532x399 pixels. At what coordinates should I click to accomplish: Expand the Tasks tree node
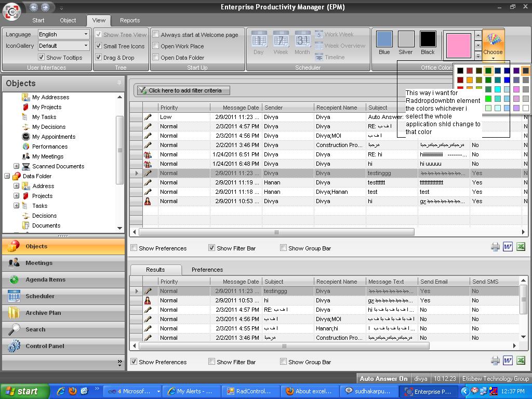(16, 206)
